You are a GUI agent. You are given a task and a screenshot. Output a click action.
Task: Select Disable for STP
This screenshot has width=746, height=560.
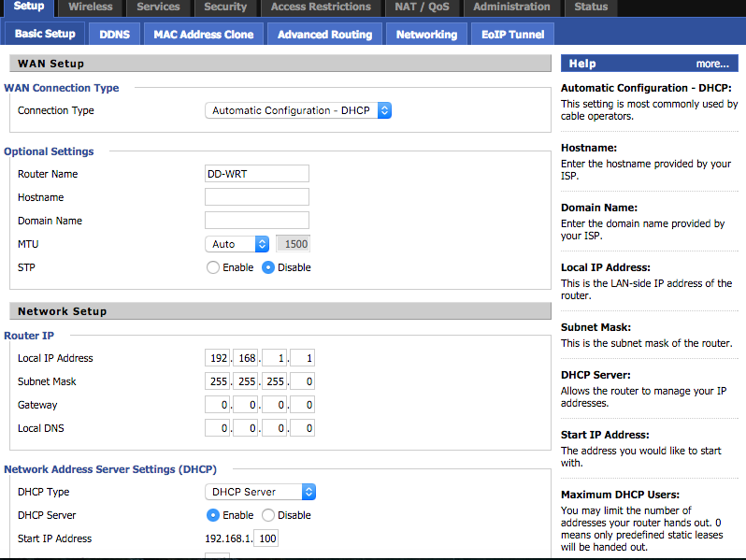tap(268, 267)
